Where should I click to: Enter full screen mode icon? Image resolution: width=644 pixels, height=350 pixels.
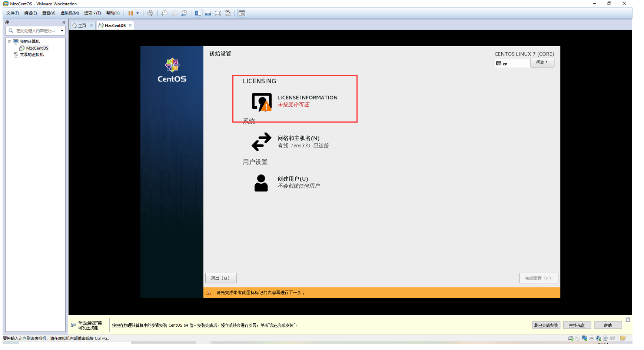click(218, 13)
